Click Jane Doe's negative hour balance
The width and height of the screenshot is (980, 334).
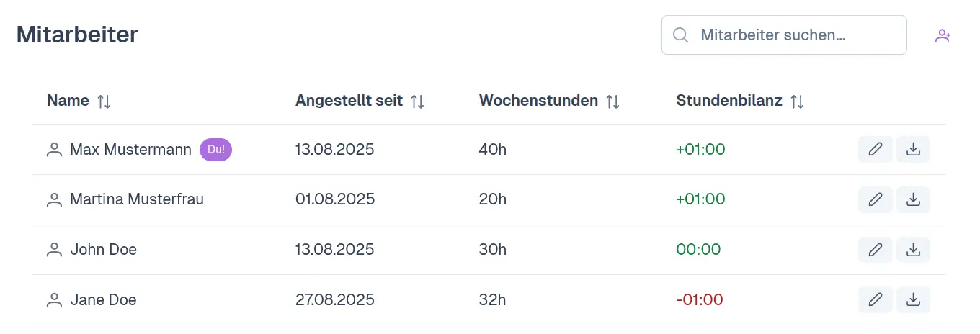click(699, 299)
